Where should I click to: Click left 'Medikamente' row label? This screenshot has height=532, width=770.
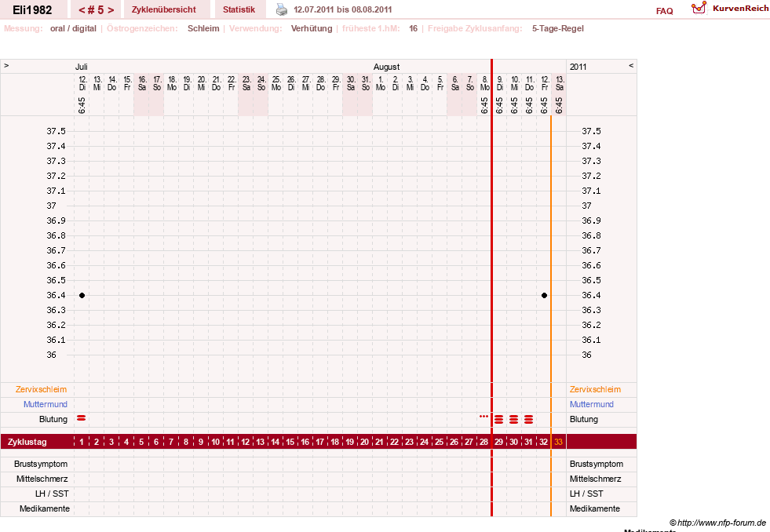[45, 508]
